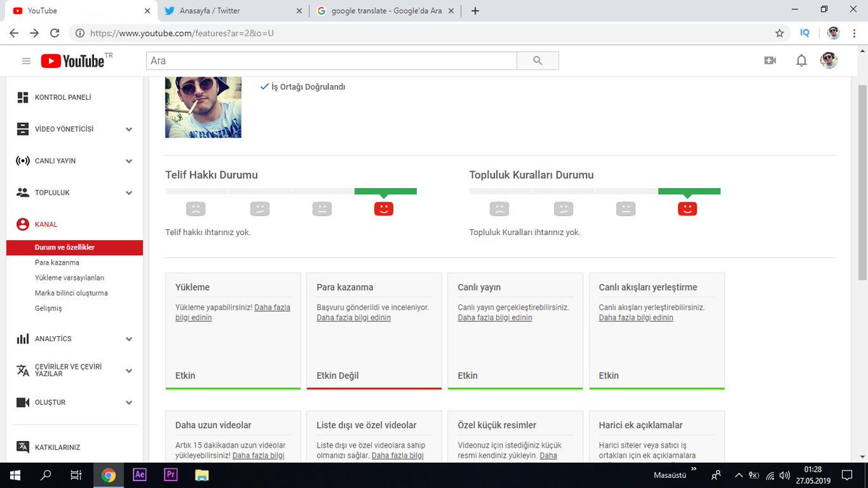The height and width of the screenshot is (488, 868).
Task: Expand the Çeviriler ve Çeviri Yazılar section
Action: coord(129,371)
